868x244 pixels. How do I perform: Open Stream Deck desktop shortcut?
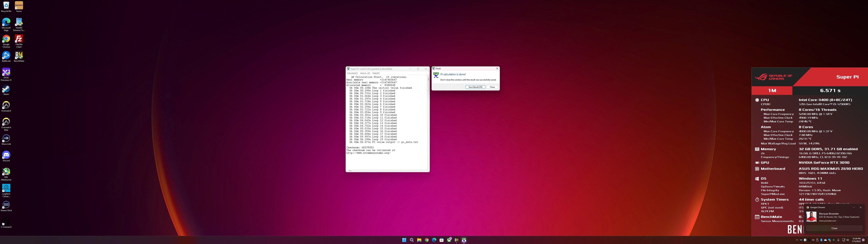tap(6, 206)
